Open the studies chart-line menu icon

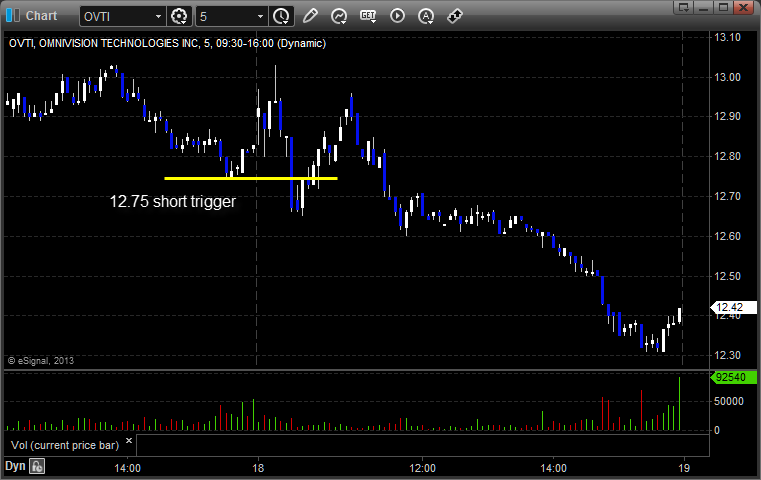point(339,16)
